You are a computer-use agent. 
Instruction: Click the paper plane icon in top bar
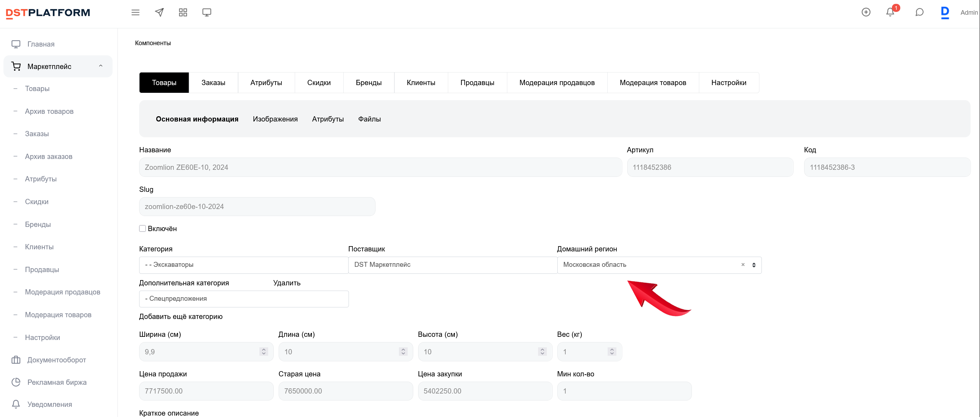(x=159, y=13)
